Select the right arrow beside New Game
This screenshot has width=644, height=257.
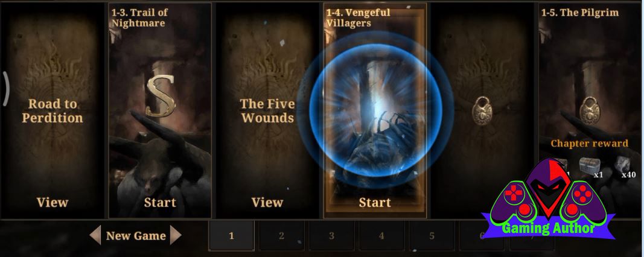(176, 236)
